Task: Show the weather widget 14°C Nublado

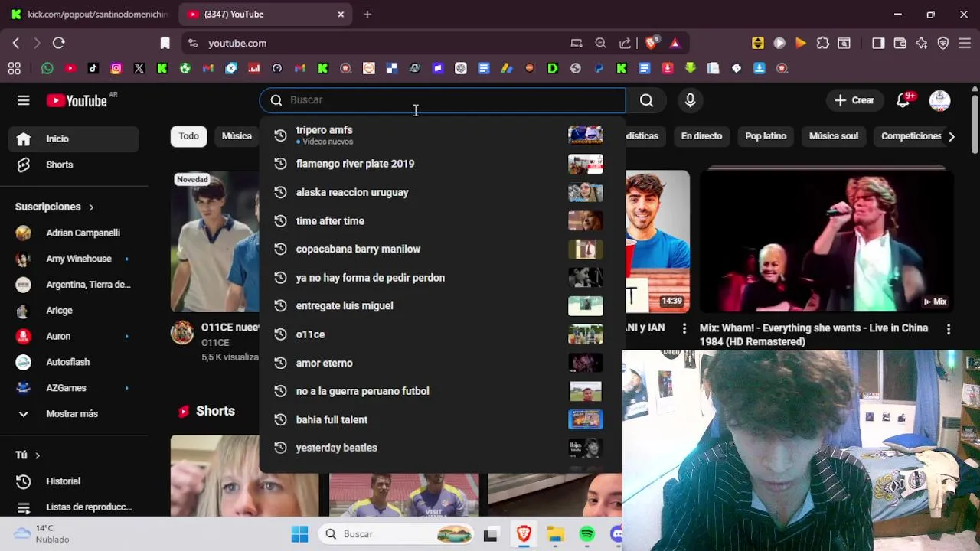Action: tap(42, 534)
